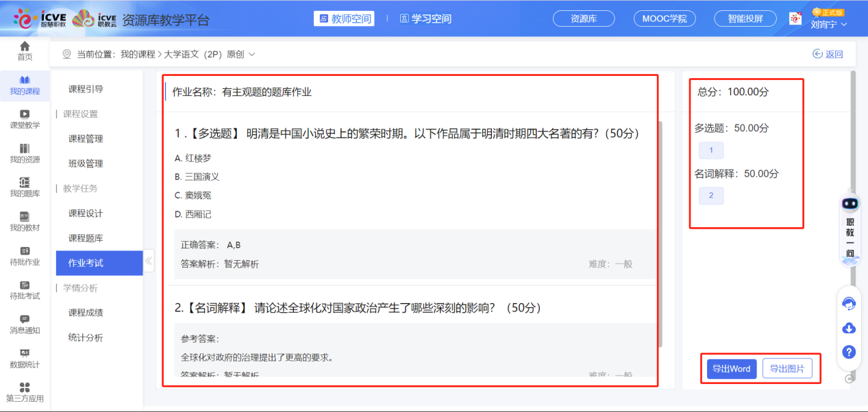The height and width of the screenshot is (412, 868).
Task: Open 消息通知 notifications icon
Action: pyautogui.click(x=25, y=324)
